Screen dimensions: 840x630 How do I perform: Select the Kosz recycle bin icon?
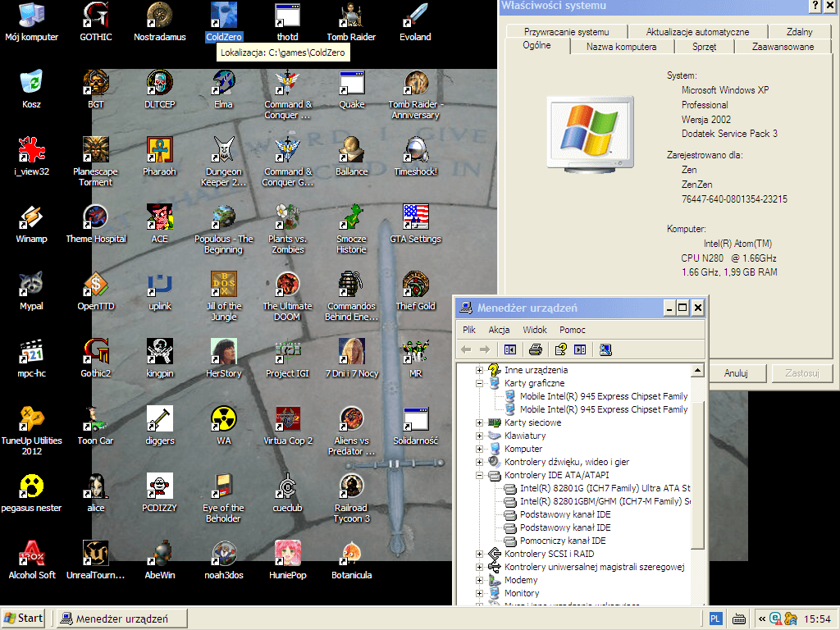click(32, 89)
